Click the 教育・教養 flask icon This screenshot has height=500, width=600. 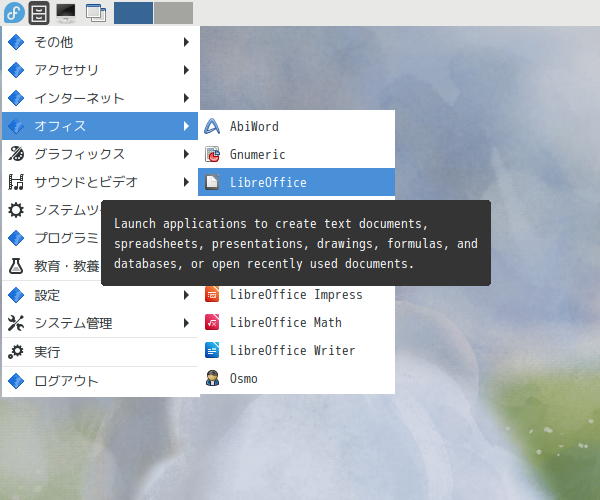(16, 266)
